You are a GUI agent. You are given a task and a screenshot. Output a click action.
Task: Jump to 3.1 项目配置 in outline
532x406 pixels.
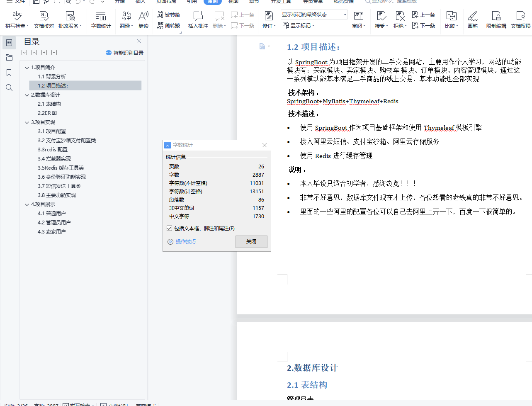[x=52, y=131]
